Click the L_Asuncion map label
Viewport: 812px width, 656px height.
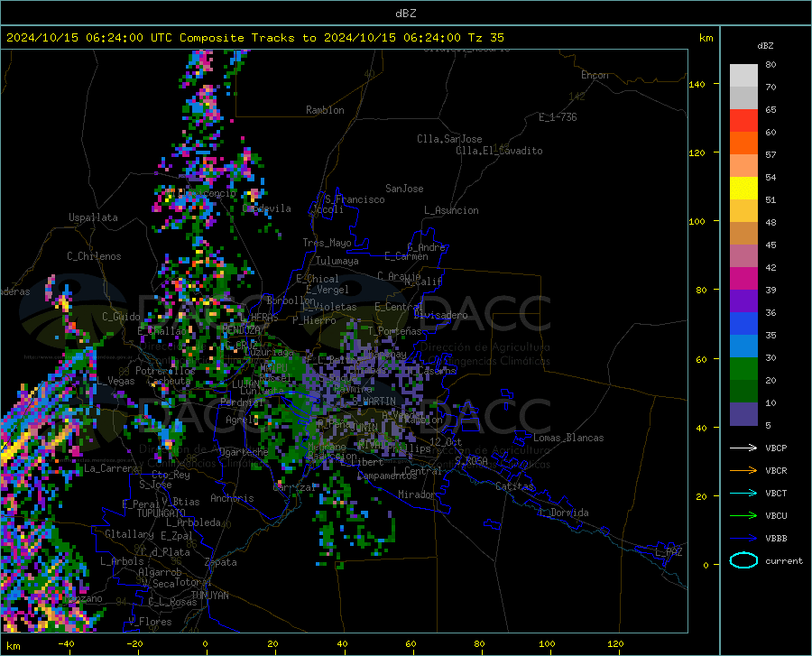pyautogui.click(x=451, y=210)
